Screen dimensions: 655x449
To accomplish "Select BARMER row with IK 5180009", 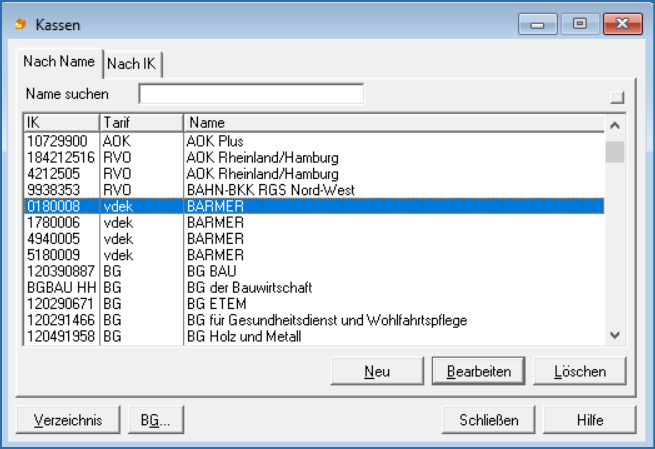I will [314, 255].
